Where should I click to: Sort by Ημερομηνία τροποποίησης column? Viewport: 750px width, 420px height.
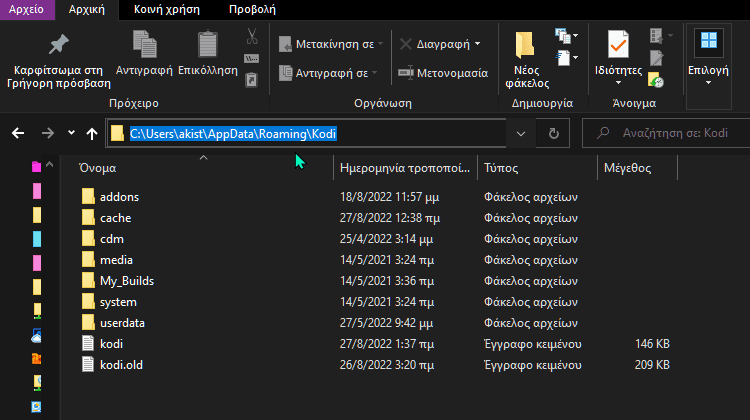pyautogui.click(x=405, y=168)
